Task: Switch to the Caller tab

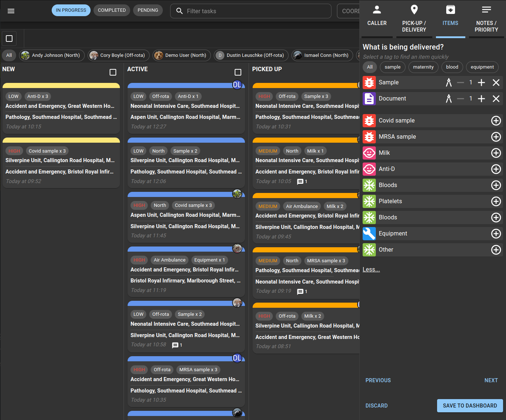Action: pyautogui.click(x=377, y=18)
